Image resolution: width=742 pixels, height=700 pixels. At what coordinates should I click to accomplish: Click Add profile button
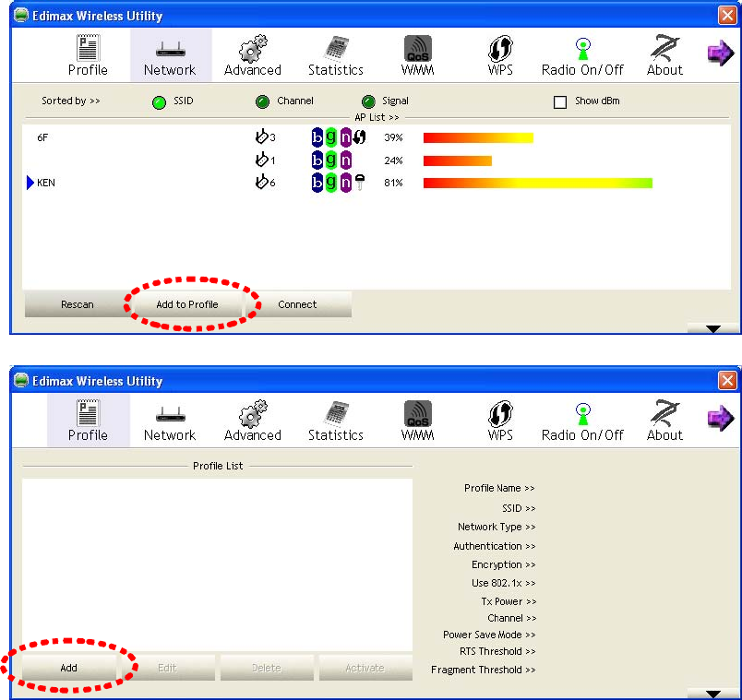(68, 668)
